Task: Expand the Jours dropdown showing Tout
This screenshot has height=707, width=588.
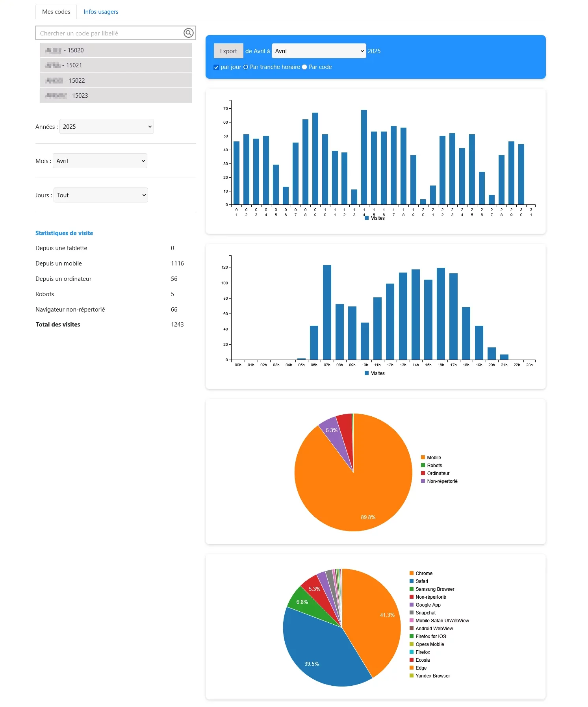Action: point(100,195)
